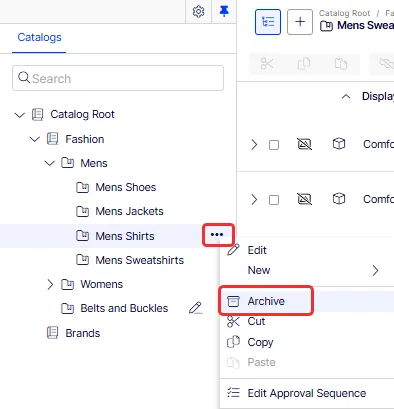Expand the first Comfo product row
This screenshot has width=394, height=409.
click(x=254, y=144)
